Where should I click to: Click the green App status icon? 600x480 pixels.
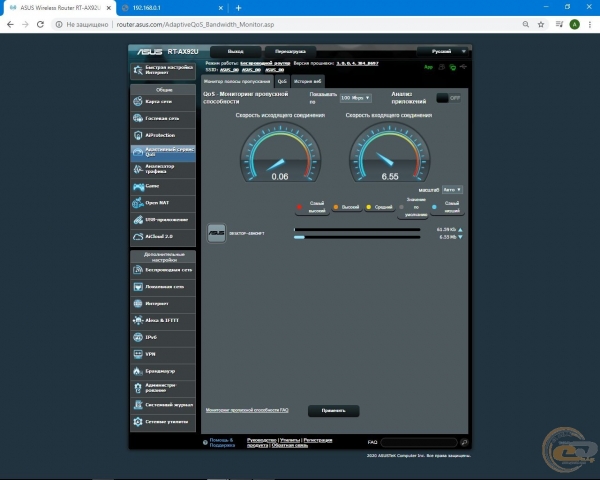coord(428,67)
